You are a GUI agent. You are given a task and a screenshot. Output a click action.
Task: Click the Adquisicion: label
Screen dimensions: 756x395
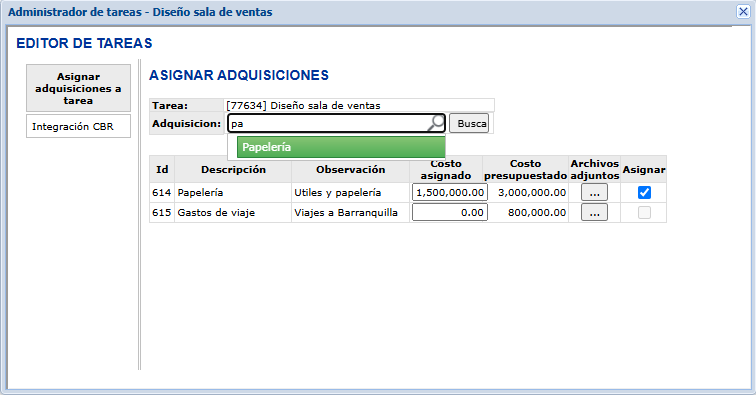click(187, 123)
